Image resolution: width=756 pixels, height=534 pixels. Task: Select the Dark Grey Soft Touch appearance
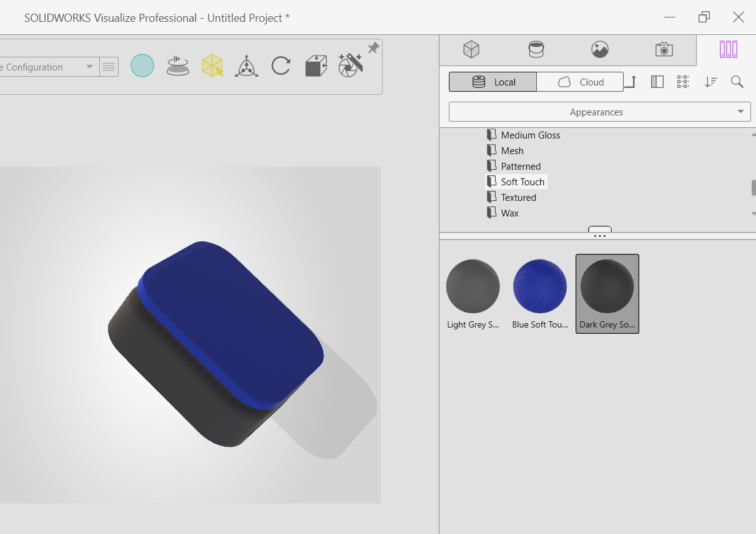[x=607, y=293]
